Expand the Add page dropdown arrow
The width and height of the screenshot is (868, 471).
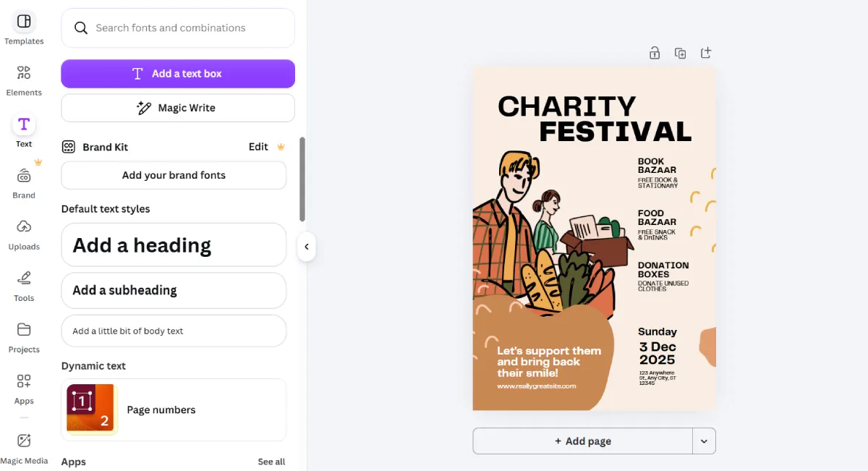tap(704, 441)
